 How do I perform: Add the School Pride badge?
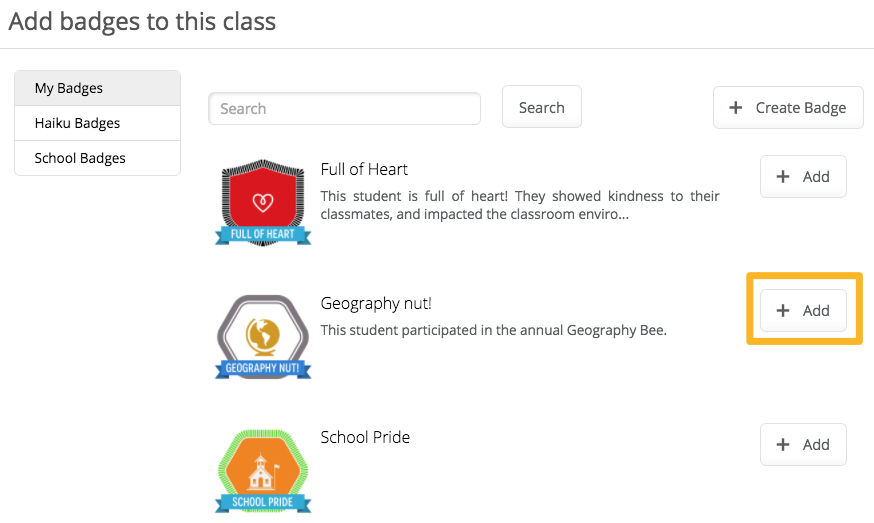point(803,444)
